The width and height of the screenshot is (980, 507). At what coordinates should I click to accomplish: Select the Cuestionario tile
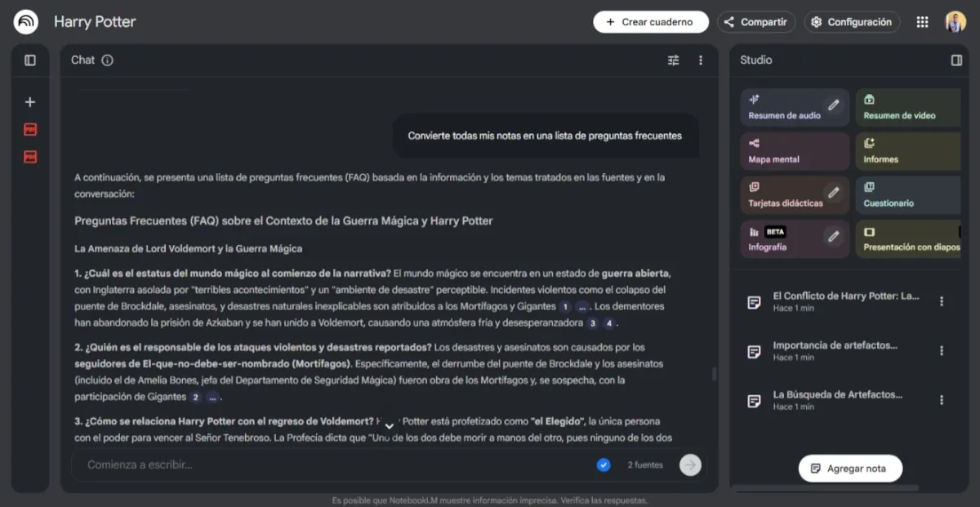click(x=908, y=195)
